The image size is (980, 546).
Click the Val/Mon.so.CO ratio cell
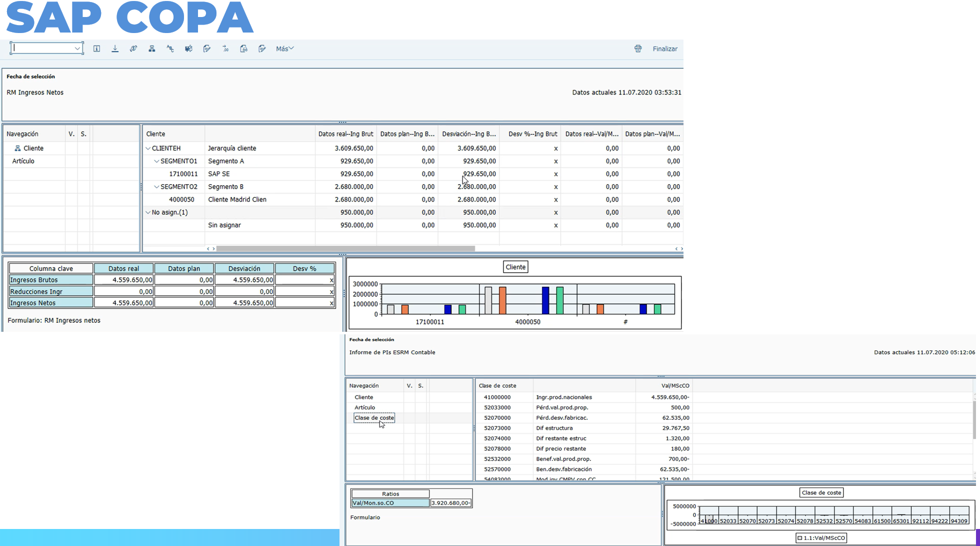point(390,503)
